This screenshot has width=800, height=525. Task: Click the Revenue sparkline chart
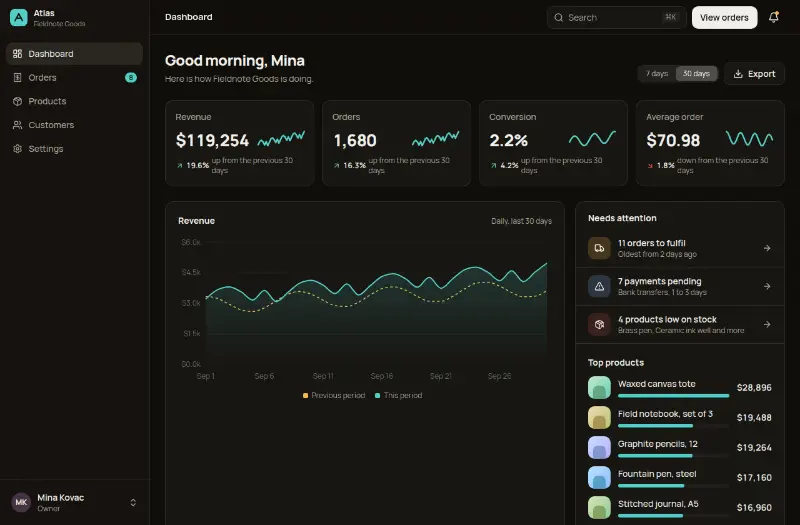tap(281, 138)
